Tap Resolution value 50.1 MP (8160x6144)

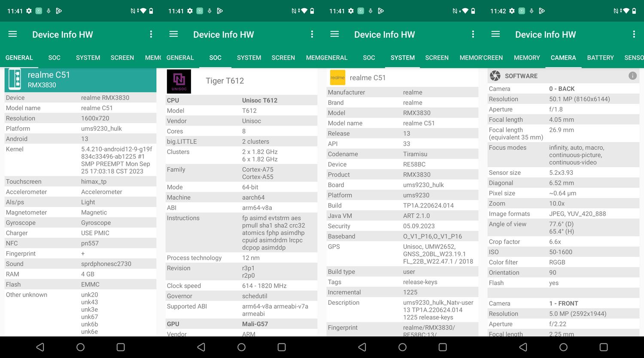[580, 99]
